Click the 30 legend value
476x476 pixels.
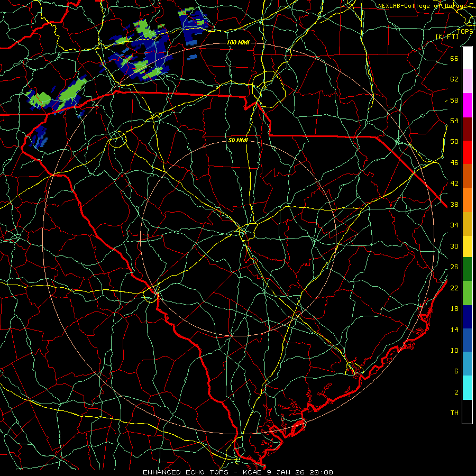454,246
